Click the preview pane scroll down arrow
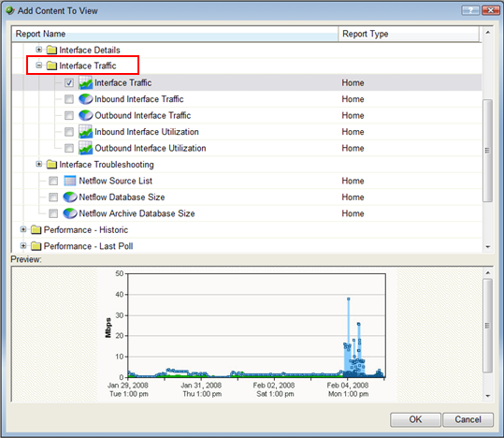The image size is (504, 438). tap(487, 396)
